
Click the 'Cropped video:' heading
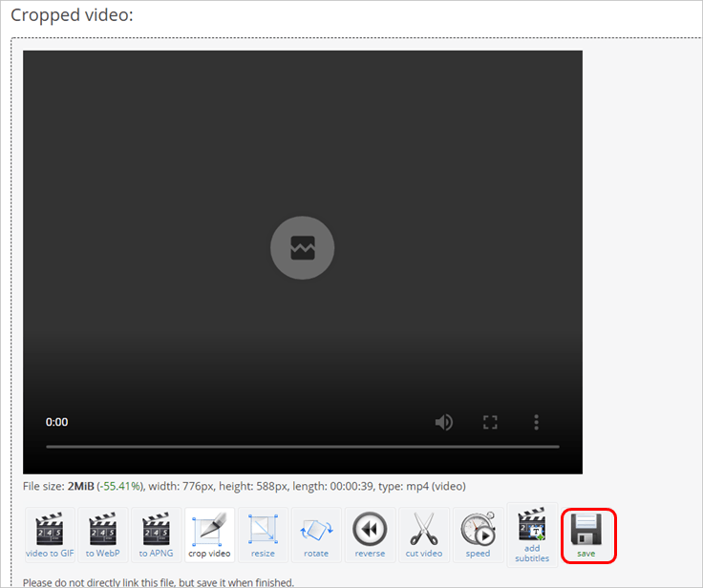(73, 15)
